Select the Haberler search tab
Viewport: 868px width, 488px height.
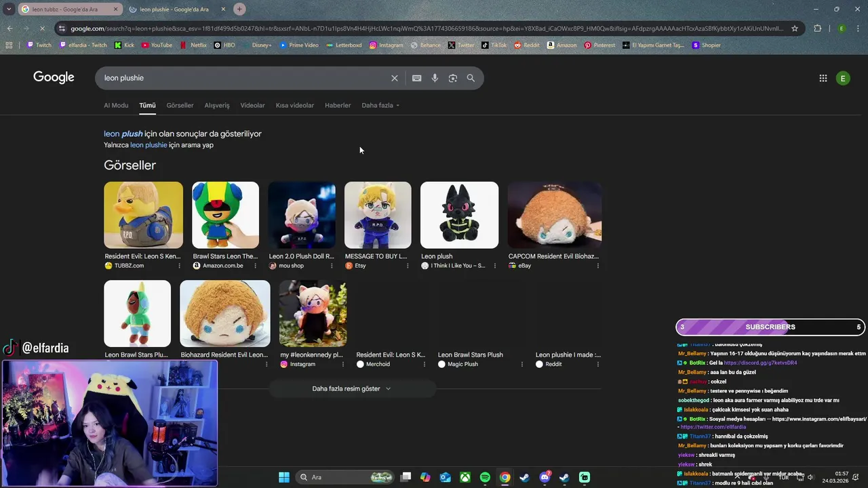[x=338, y=105]
